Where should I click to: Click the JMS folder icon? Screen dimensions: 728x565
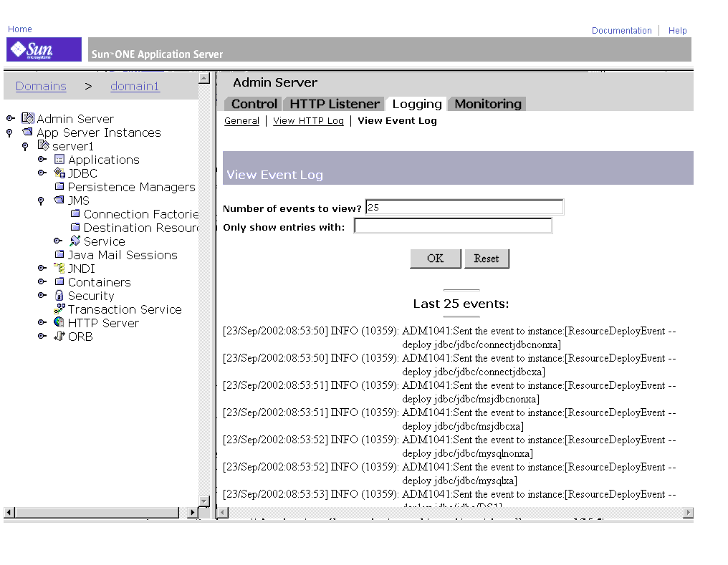click(59, 200)
